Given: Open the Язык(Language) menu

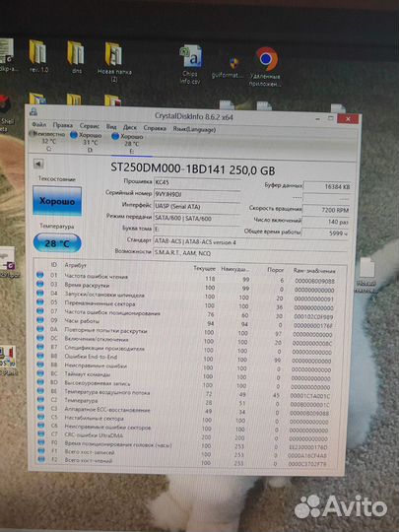Looking at the screenshot, I should 194,129.
